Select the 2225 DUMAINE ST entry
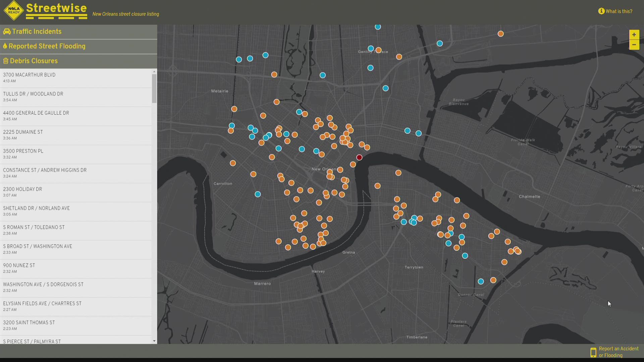 point(76,135)
